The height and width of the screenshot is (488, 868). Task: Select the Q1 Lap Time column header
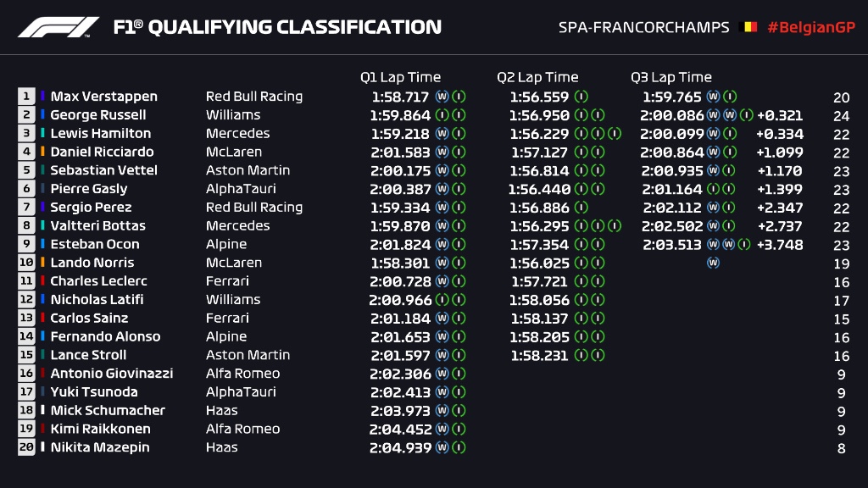400,77
